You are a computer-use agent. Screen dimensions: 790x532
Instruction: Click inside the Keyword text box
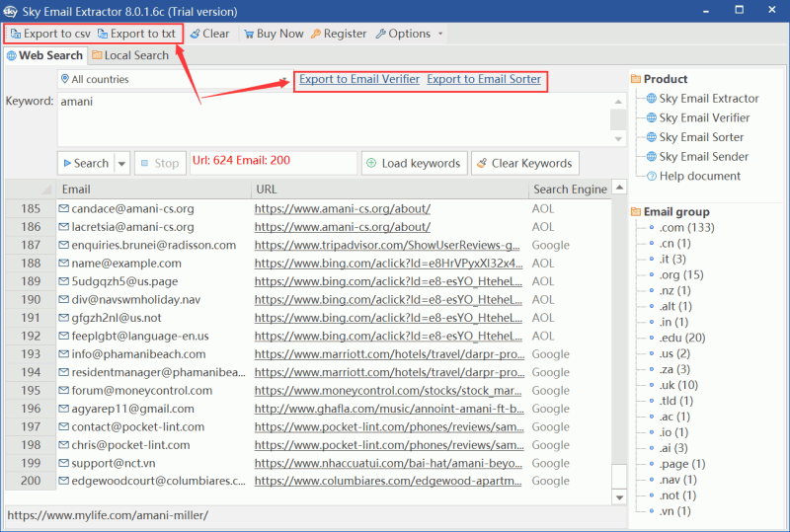[x=334, y=119]
